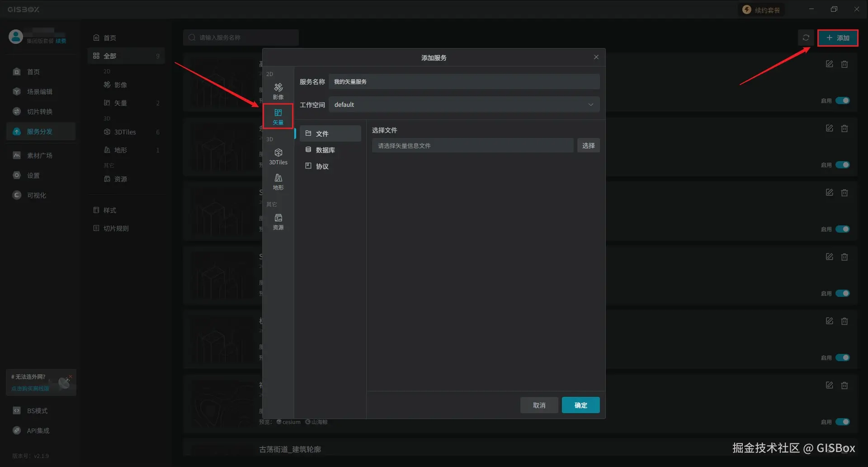Click the 请输入服务名称 search field

[x=241, y=38]
